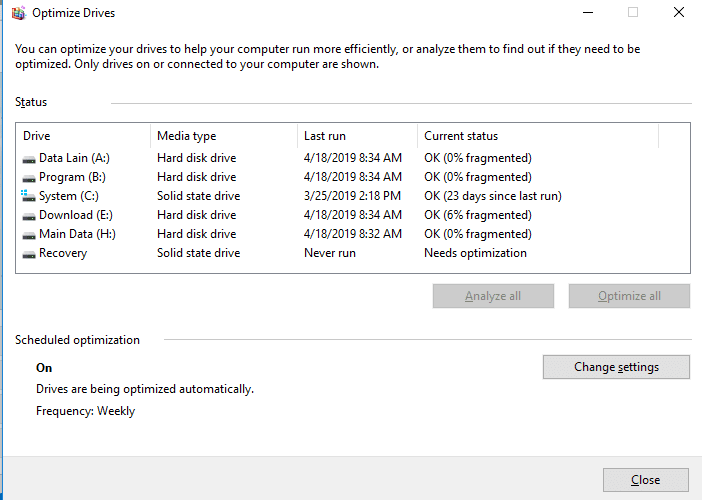The image size is (702, 500).
Task: Open Change settings for scheduled optimization
Action: (616, 367)
